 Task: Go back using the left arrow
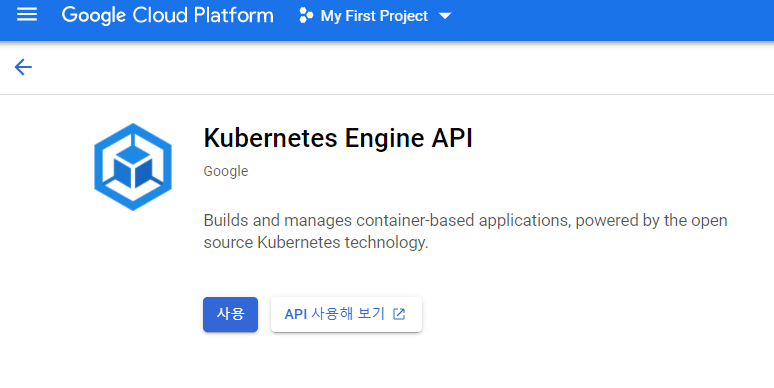coord(23,67)
